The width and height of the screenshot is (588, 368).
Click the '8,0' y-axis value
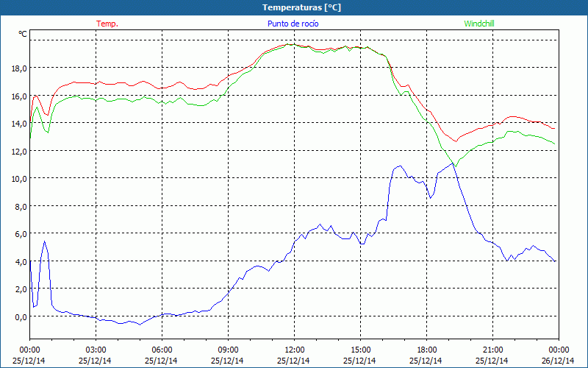click(x=21, y=207)
